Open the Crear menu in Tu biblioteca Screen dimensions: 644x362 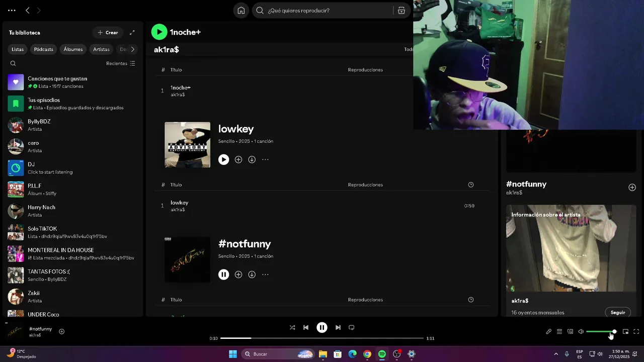pos(108,33)
